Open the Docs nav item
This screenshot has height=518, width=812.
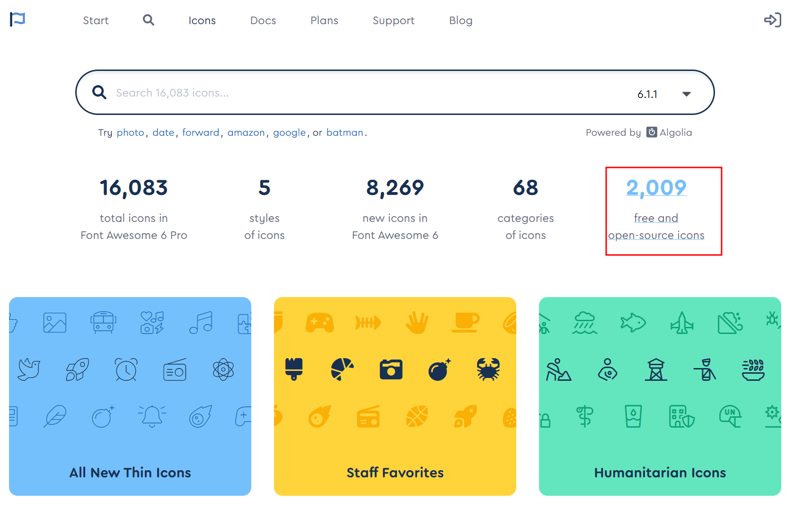(x=263, y=20)
